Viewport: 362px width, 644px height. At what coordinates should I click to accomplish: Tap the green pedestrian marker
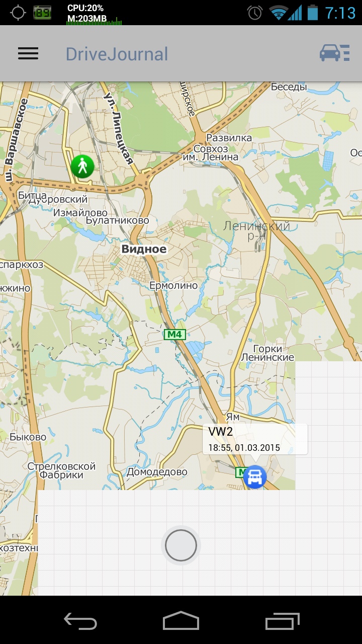coord(82,166)
